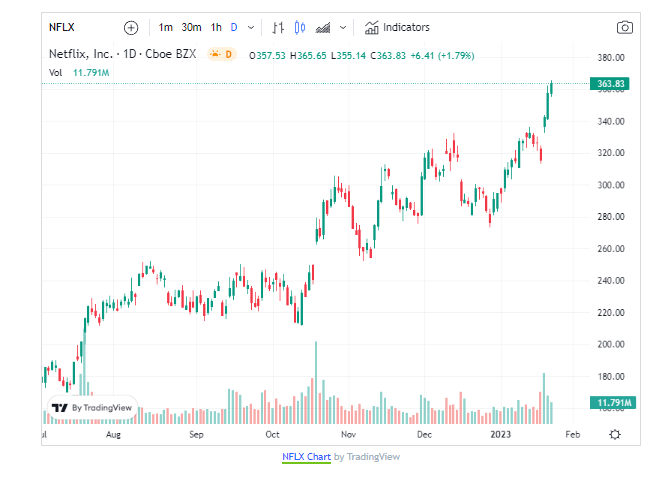Take a chart snapshot with camera icon

point(625,28)
